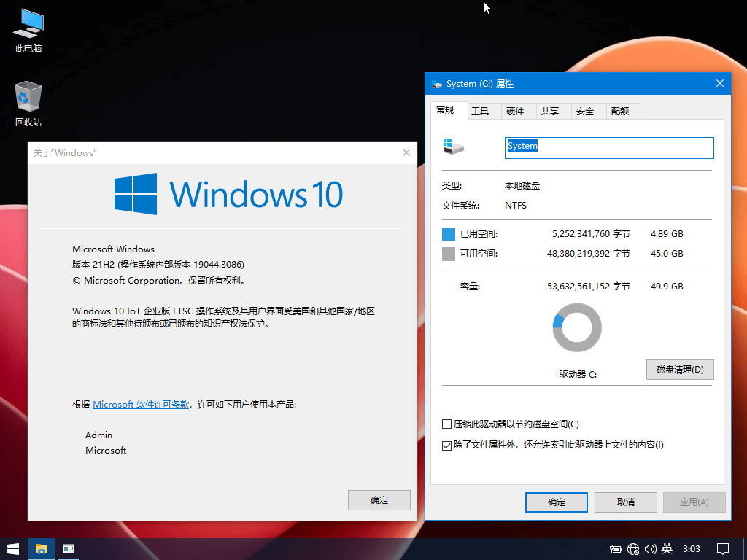Click the network globe tray icon

click(x=633, y=549)
